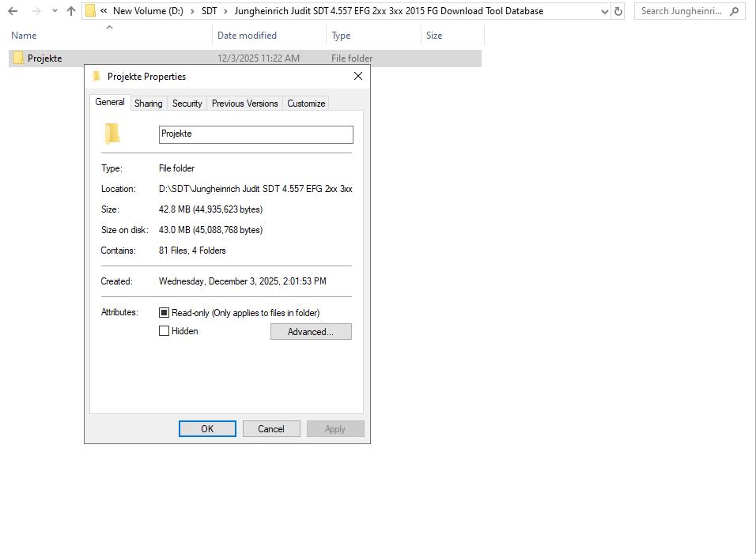Screen dimensions: 756x554
Task: Click the forward navigation arrow
Action: pyautogui.click(x=36, y=10)
